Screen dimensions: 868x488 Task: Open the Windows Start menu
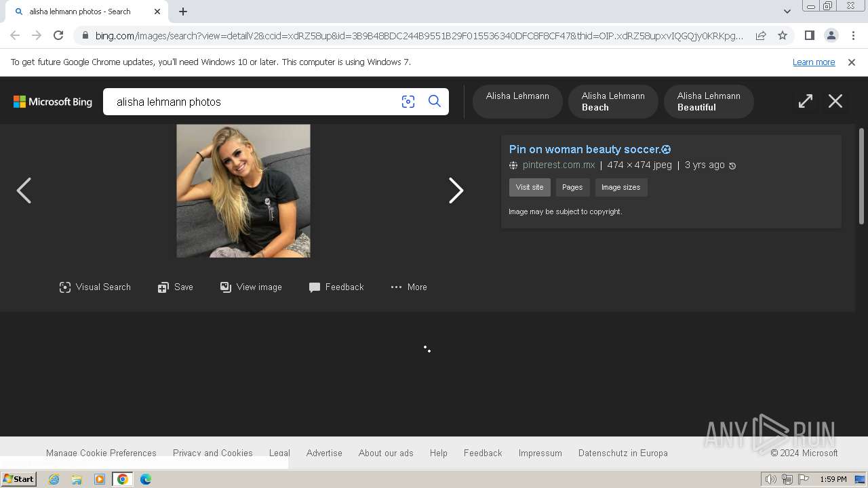pyautogui.click(x=18, y=479)
